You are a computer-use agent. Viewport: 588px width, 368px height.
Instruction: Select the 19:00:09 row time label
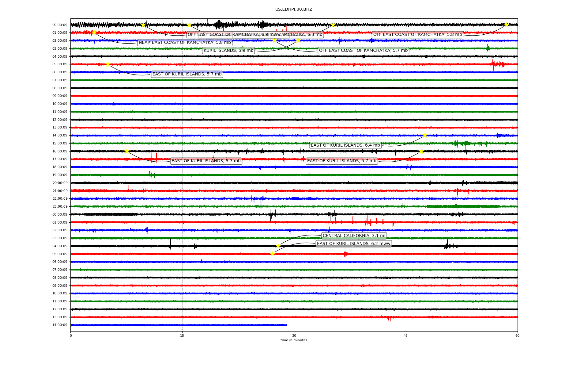coord(60,175)
